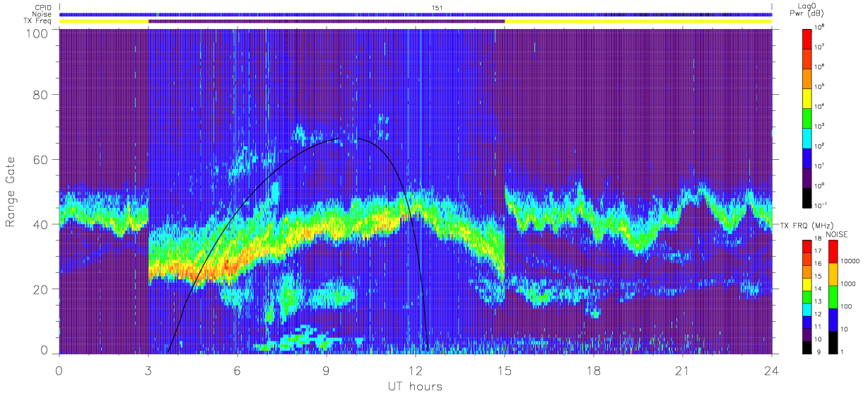This screenshot has width=868, height=401.
Task: Click the x-axis tick label 6
Action: [x=237, y=369]
